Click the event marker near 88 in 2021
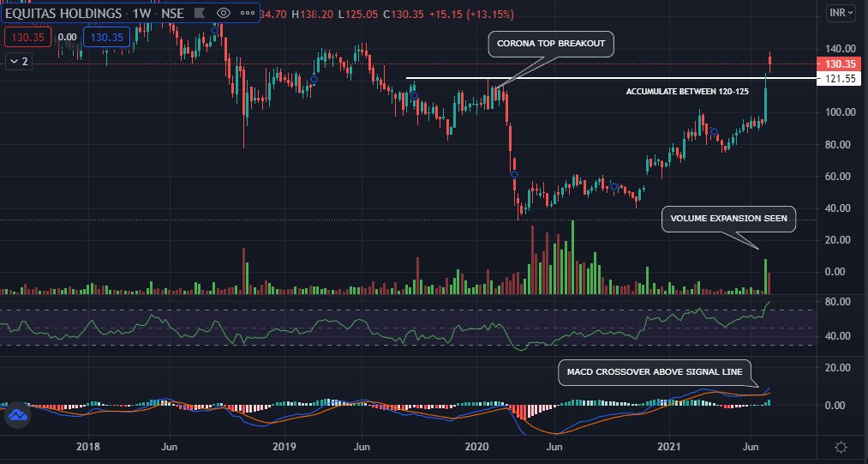 tap(714, 132)
